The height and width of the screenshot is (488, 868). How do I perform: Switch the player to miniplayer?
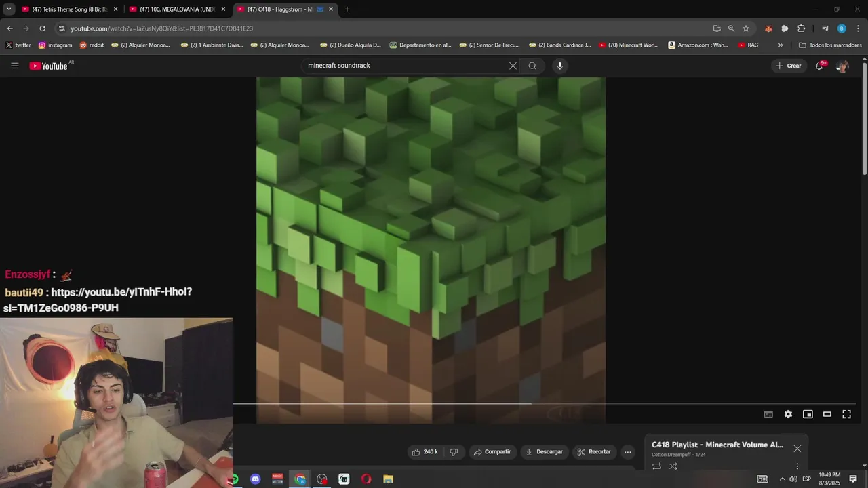coord(808,414)
